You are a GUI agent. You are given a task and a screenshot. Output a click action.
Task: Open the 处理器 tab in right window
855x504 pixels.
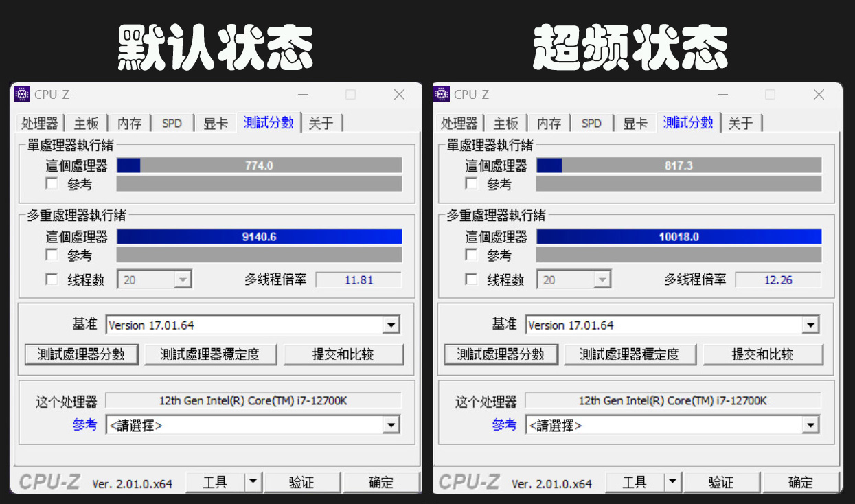point(459,124)
